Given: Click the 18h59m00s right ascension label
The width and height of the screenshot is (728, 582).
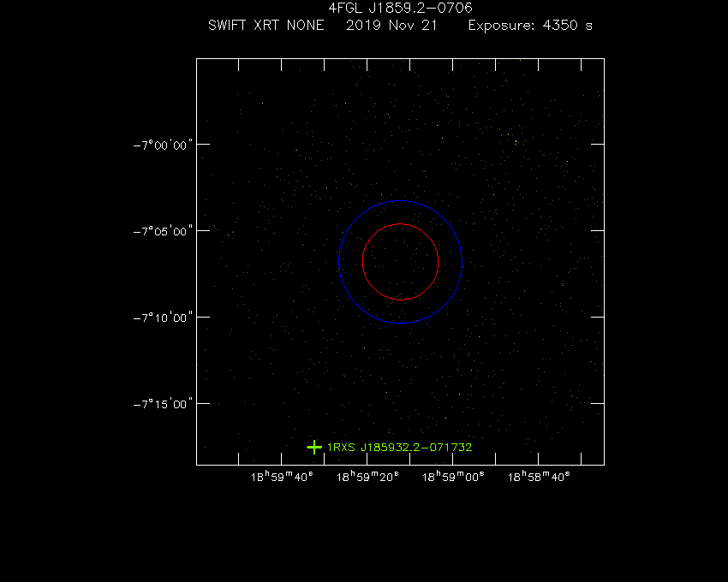Looking at the screenshot, I should pyautogui.click(x=453, y=477).
